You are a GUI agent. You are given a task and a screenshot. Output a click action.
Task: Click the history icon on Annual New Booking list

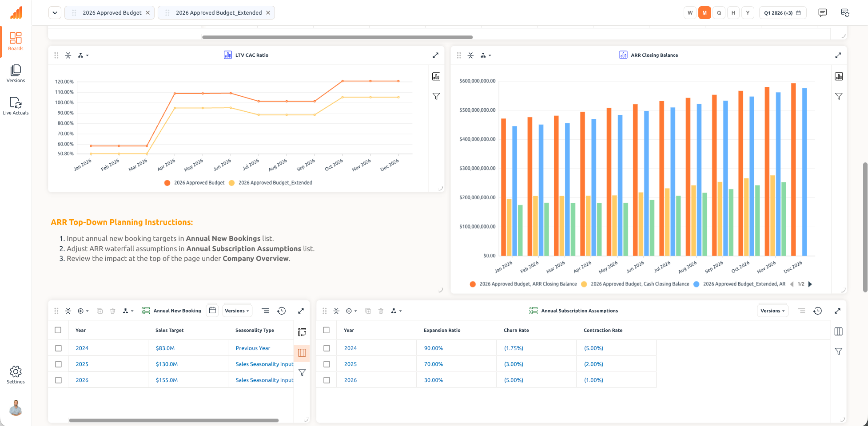[x=282, y=311]
